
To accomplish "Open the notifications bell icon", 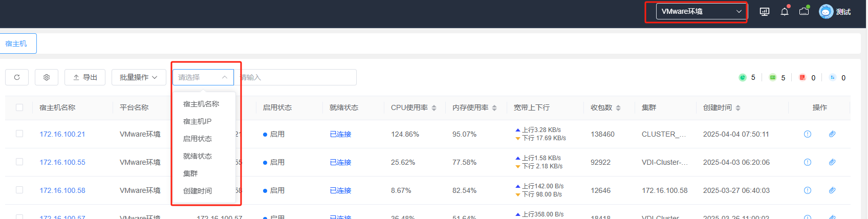I will [785, 11].
